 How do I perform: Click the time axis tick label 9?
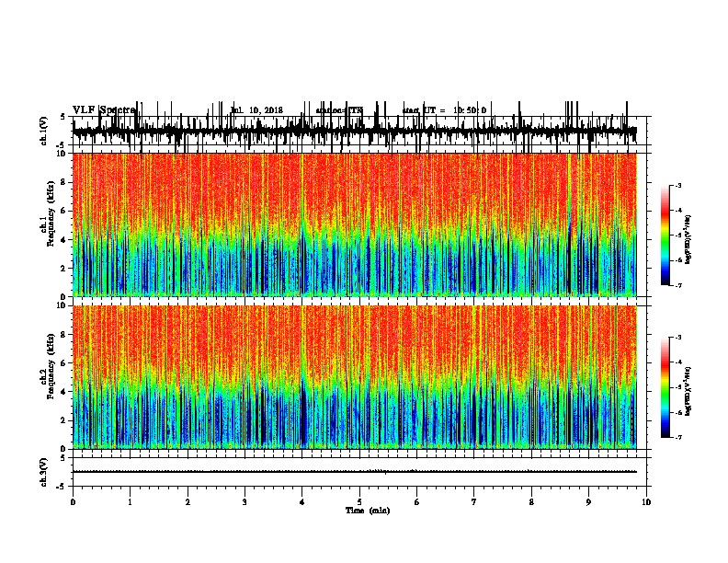coord(588,502)
